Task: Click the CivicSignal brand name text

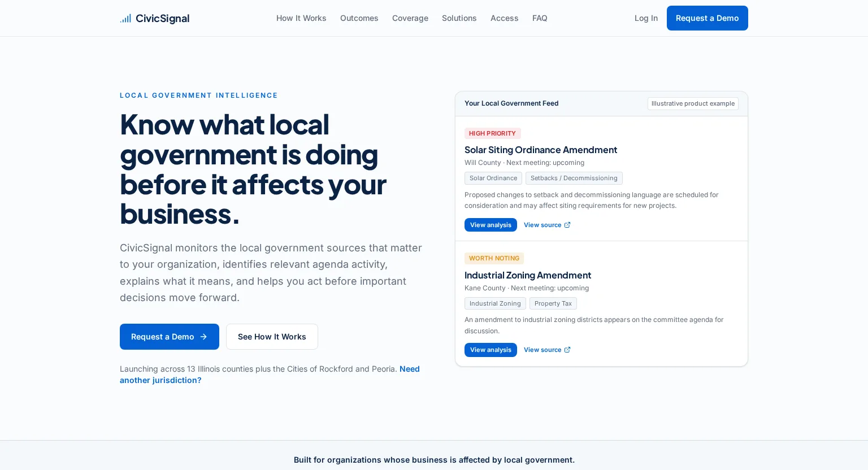Action: (x=163, y=19)
